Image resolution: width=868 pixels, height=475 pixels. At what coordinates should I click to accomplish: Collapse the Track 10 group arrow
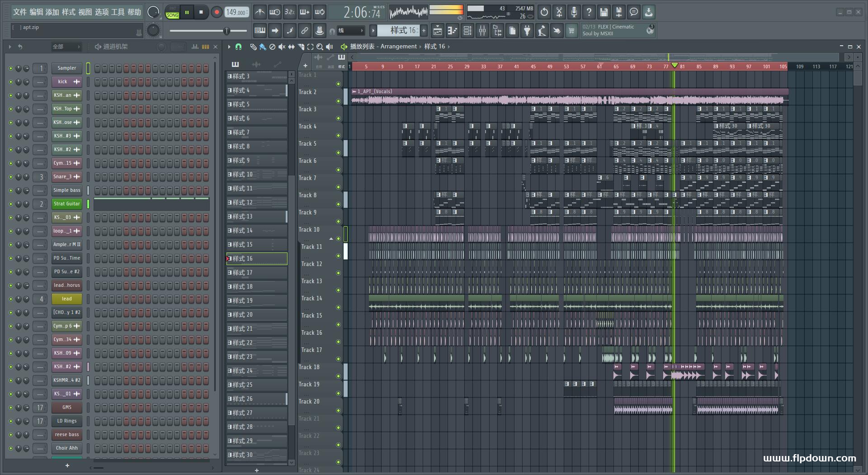331,239
